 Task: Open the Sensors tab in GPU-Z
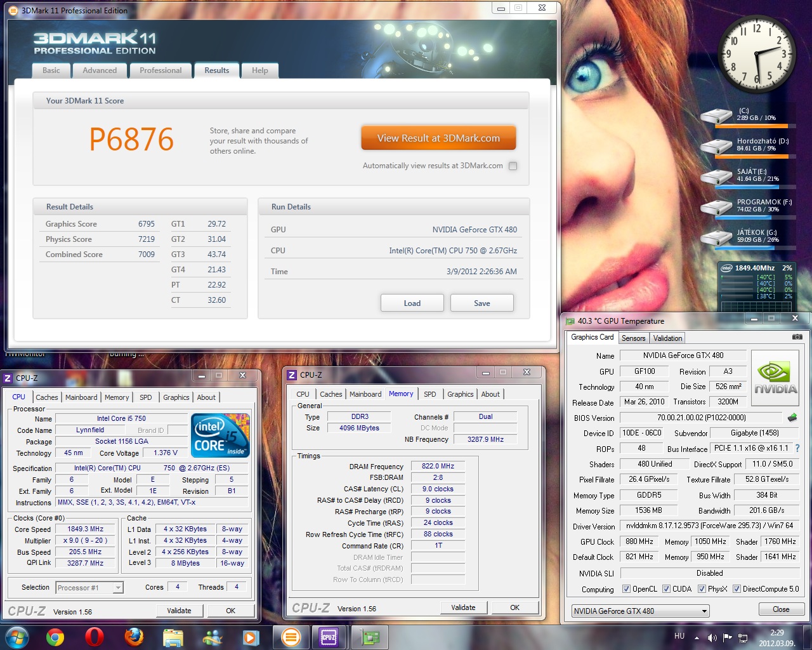(633, 338)
